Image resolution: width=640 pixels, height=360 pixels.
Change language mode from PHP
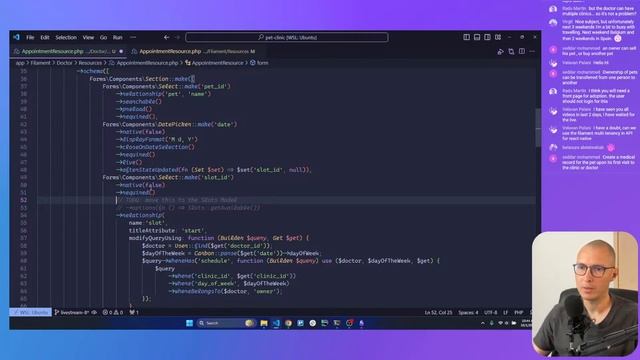click(519, 312)
